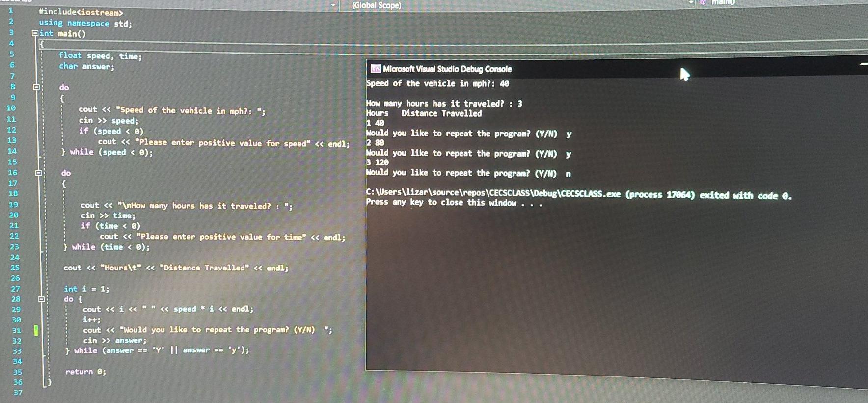
Task: Click "Please enter positive value for speed" in code
Action: point(222,143)
